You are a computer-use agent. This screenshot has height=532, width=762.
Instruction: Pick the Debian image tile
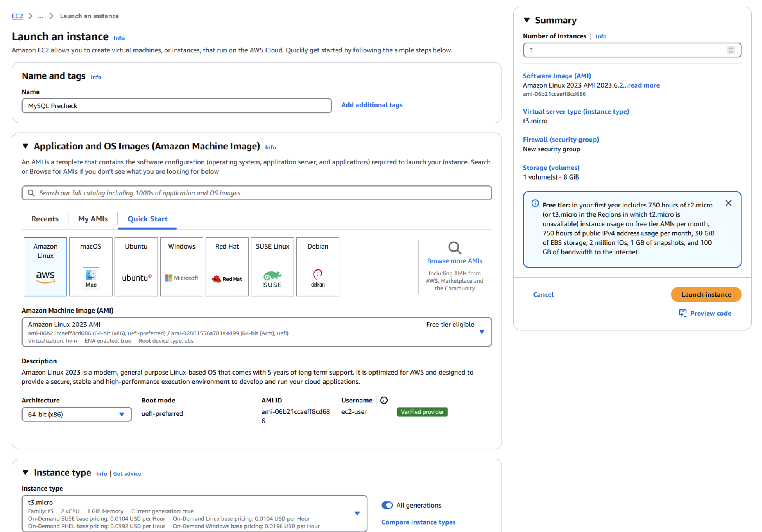tap(317, 267)
